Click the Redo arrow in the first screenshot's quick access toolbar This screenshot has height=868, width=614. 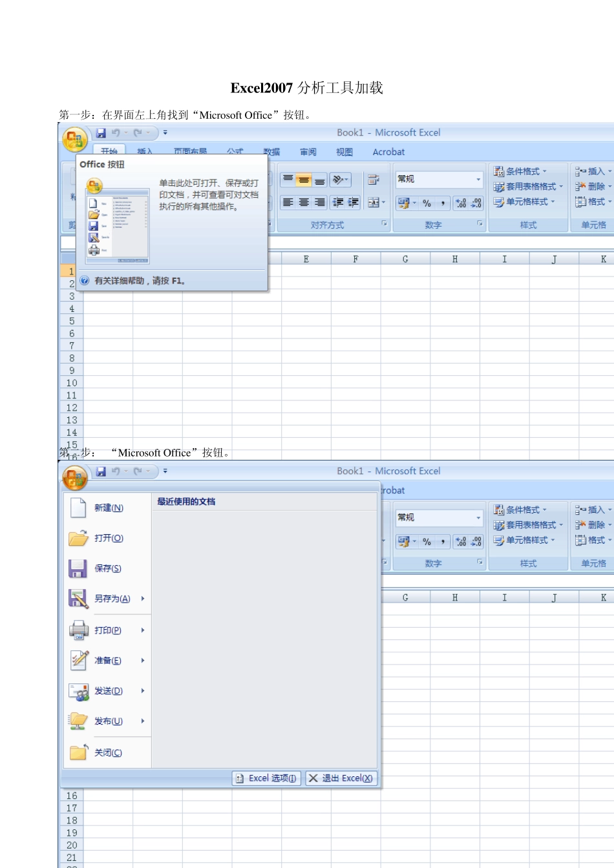click(x=137, y=132)
